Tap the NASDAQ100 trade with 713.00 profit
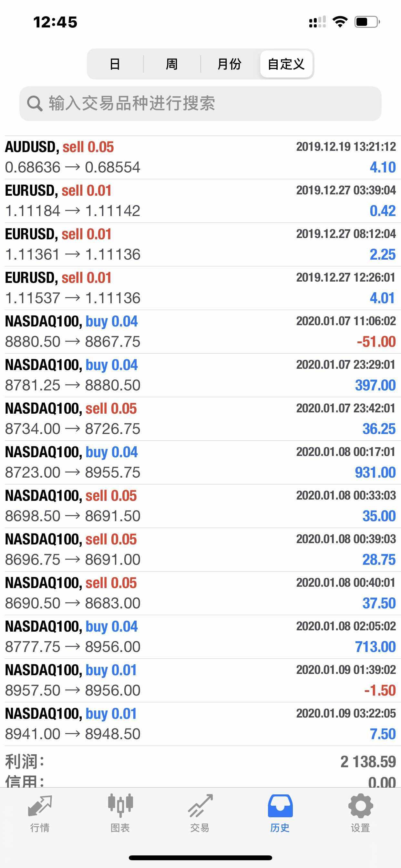The image size is (401, 868). point(200,637)
